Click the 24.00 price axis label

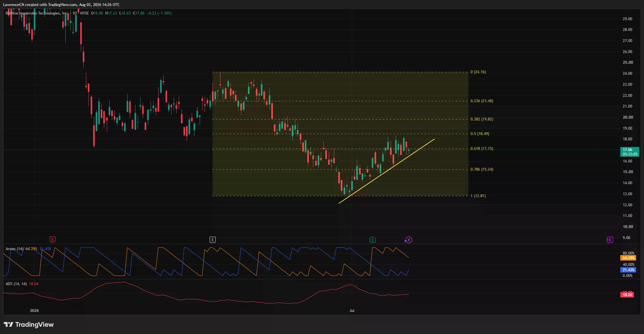[x=627, y=73]
